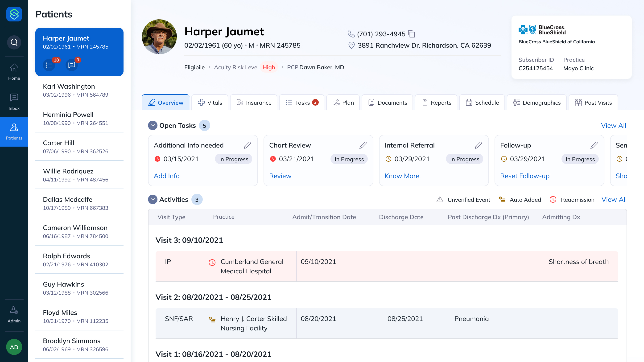Image resolution: width=644 pixels, height=362 pixels.
Task: Open Harper Jaumet's task list badge icon
Action: pos(49,65)
